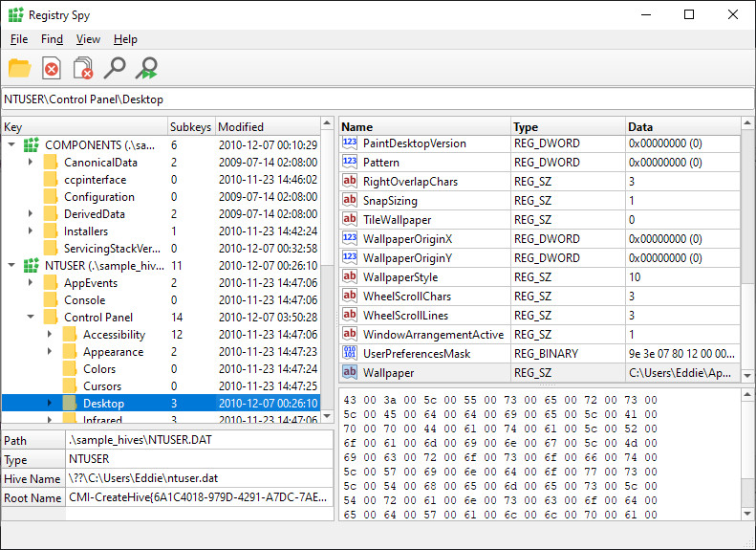Click the WheelScrollLines string icon

(350, 315)
